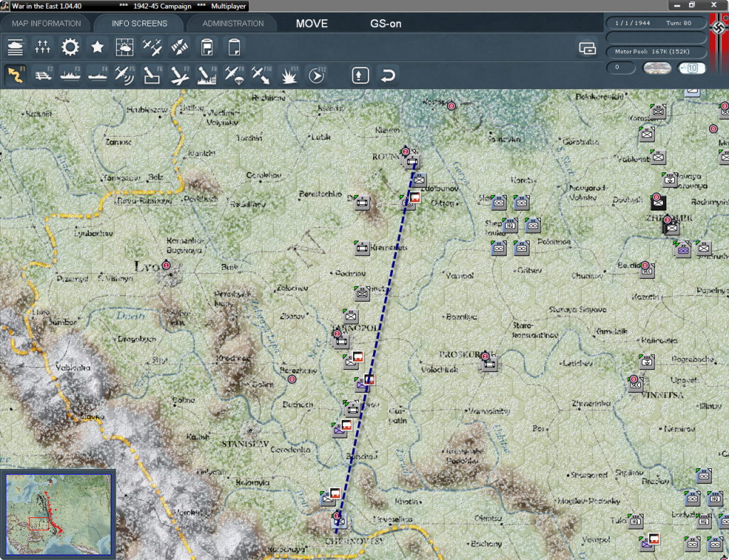The height and width of the screenshot is (560, 729).
Task: Click the red marker at Berezhany
Action: pos(291,379)
